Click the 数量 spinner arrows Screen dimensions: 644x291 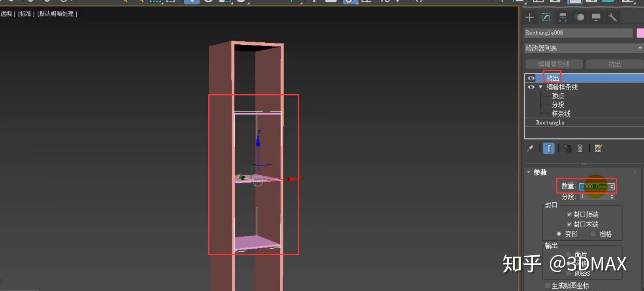coord(612,186)
